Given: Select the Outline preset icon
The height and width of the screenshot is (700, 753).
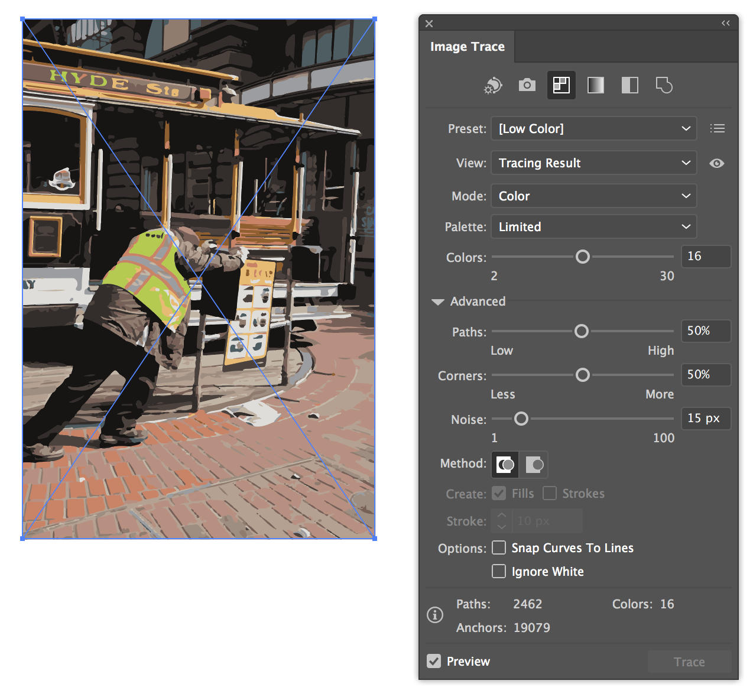Looking at the screenshot, I should pyautogui.click(x=664, y=86).
